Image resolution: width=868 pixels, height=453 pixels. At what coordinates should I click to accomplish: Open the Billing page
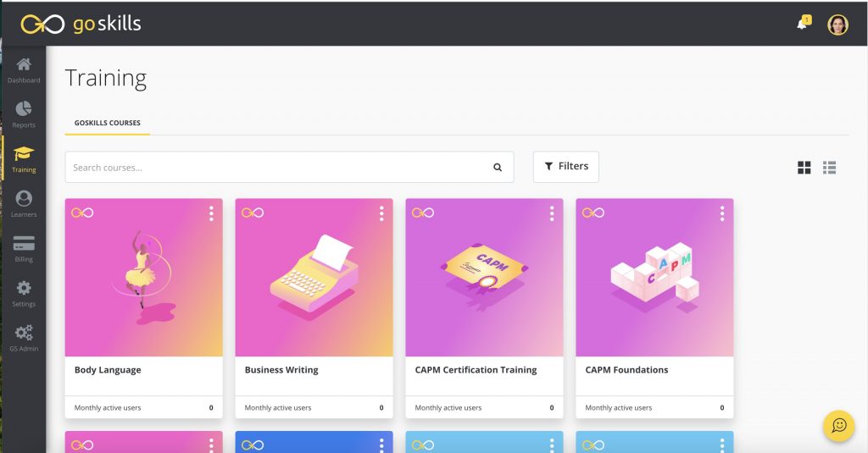pos(24,249)
